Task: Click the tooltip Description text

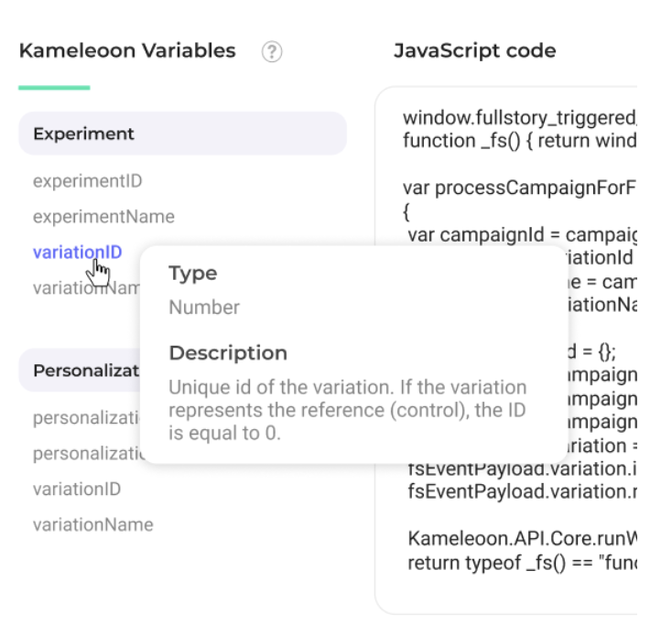Action: (x=348, y=410)
